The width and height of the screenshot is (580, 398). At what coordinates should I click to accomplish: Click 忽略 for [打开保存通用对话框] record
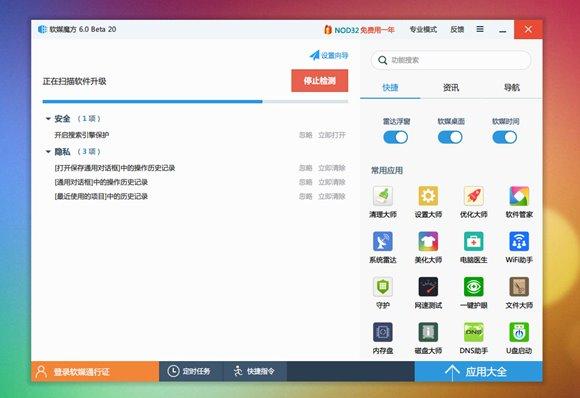[x=306, y=168]
